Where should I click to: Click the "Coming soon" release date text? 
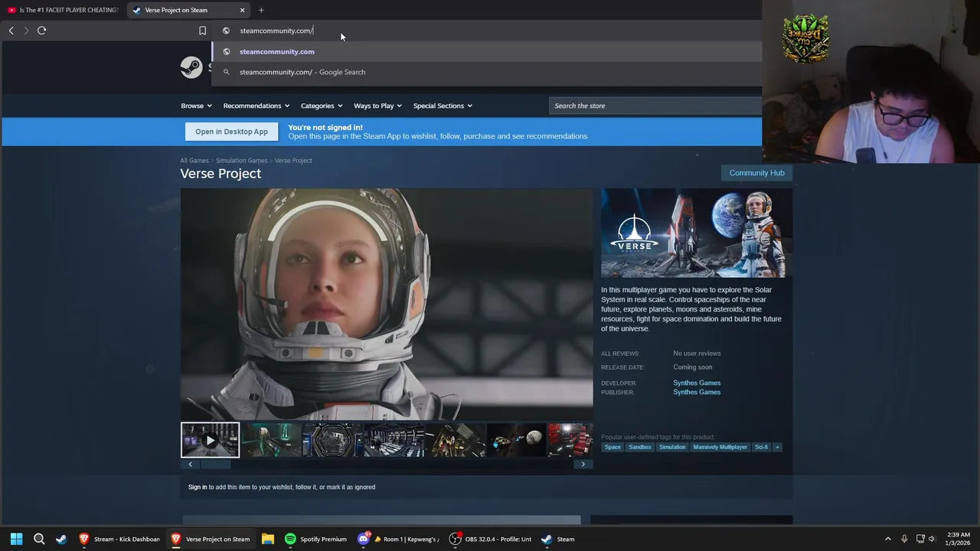click(692, 367)
